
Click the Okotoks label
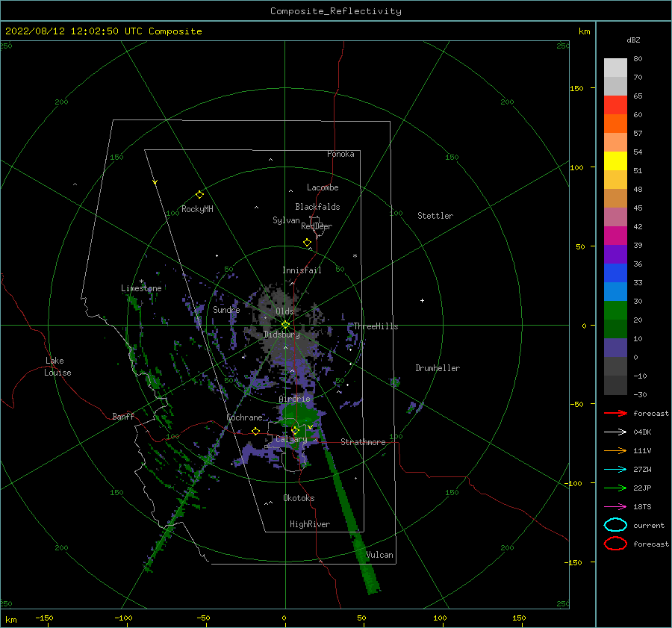pyautogui.click(x=299, y=498)
